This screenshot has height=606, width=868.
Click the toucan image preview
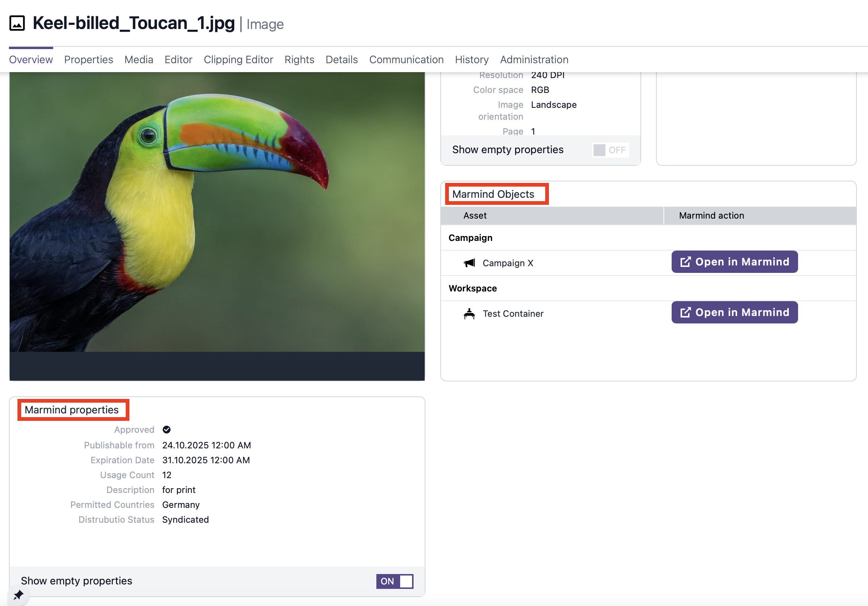[x=217, y=212]
